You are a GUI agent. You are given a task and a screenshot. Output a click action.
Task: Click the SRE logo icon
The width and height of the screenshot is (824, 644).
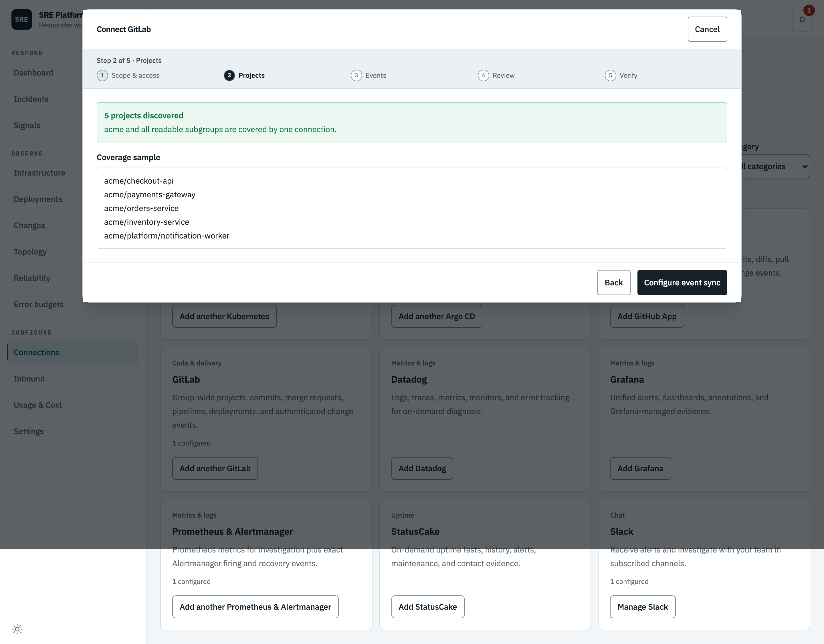tap(21, 20)
